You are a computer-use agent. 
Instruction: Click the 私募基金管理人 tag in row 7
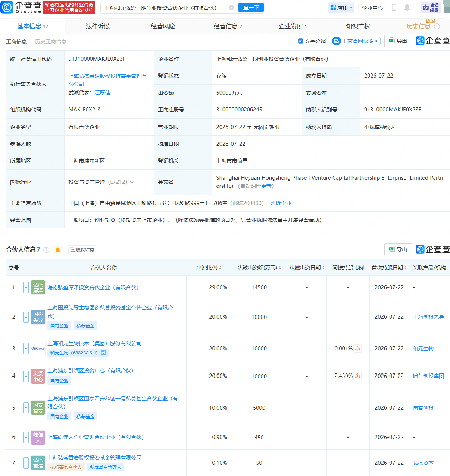pos(106,467)
